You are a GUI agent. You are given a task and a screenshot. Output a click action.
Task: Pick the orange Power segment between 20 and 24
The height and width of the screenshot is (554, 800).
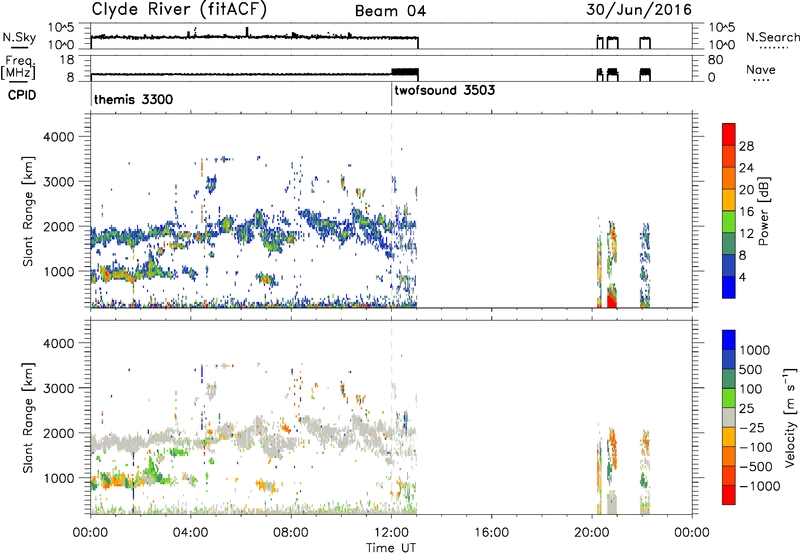tap(729, 178)
